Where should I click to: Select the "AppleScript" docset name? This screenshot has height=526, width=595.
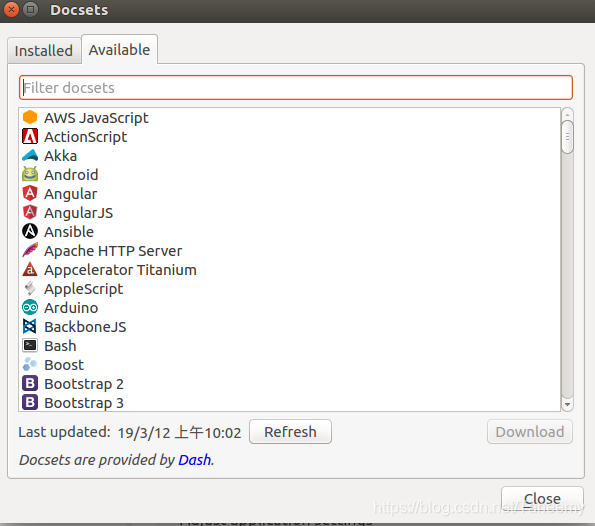point(83,289)
